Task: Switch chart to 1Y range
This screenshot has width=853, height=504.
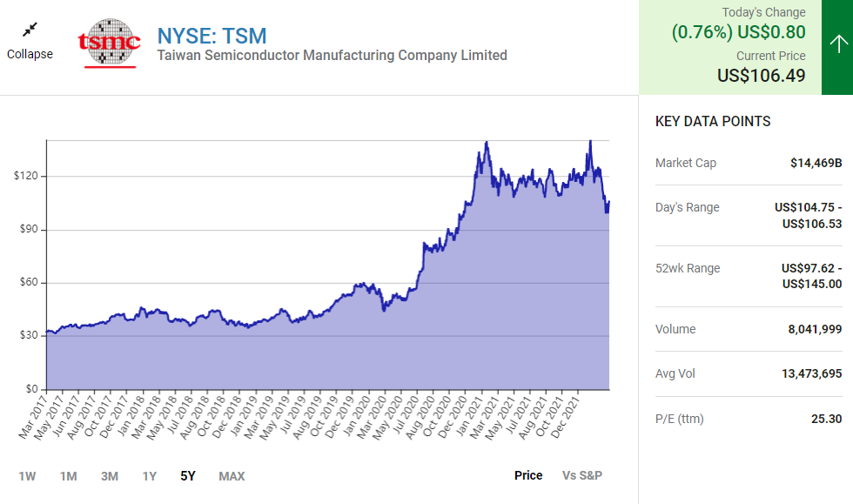Action: click(x=150, y=476)
